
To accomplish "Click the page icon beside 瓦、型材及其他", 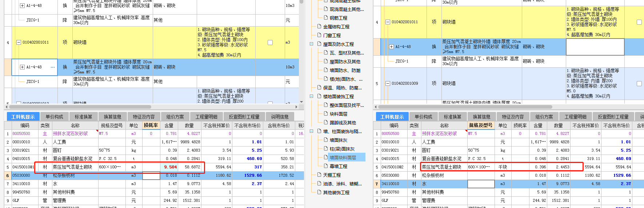I will click(326, 52).
